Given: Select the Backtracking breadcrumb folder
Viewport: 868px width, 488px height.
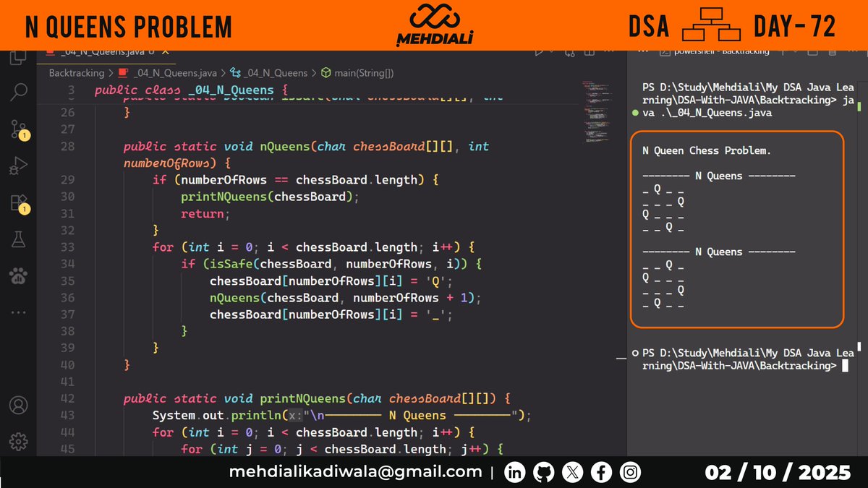Looking at the screenshot, I should [x=77, y=73].
